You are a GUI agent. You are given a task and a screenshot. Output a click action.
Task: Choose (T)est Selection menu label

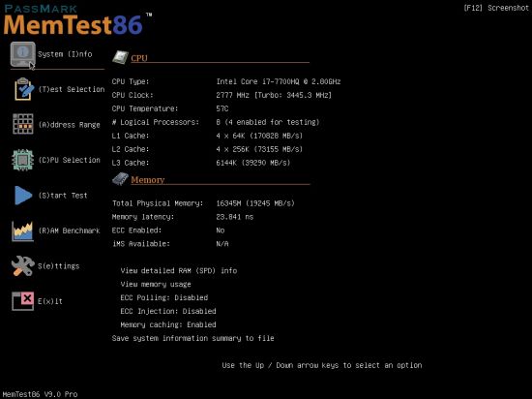tap(72, 89)
